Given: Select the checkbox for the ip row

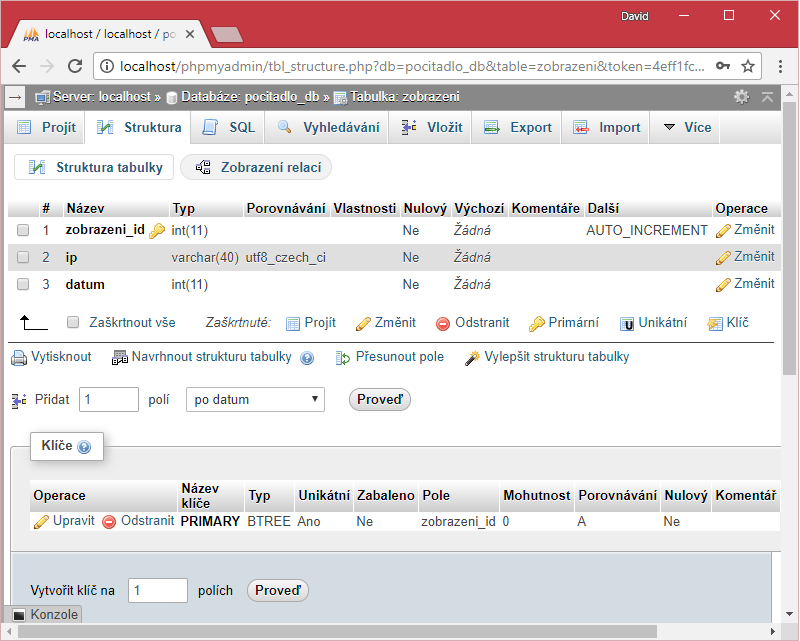Looking at the screenshot, I should click(x=25, y=257).
